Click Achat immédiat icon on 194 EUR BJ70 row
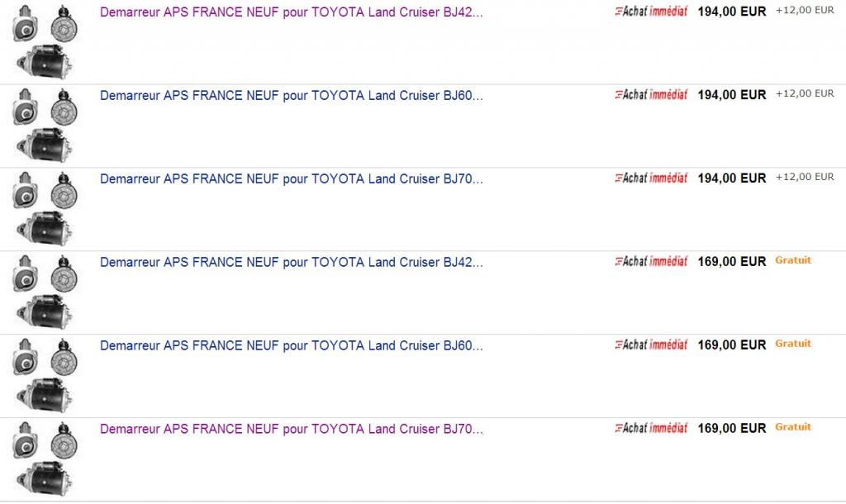The image size is (846, 504). click(x=651, y=178)
